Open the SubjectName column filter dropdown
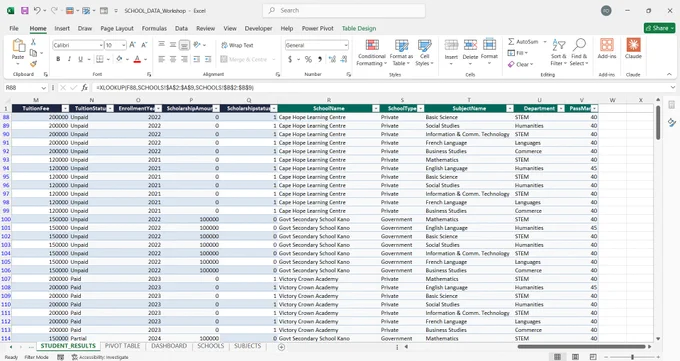680x361 pixels. [510, 108]
